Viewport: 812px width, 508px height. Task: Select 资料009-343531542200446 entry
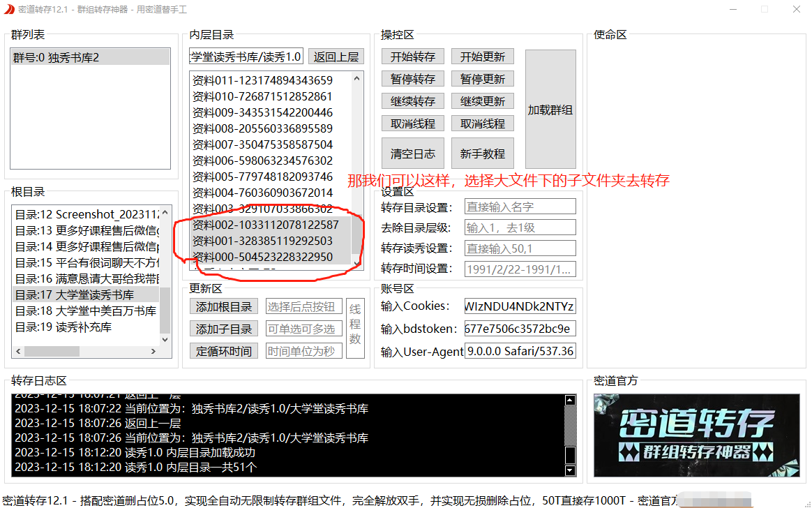click(271, 112)
